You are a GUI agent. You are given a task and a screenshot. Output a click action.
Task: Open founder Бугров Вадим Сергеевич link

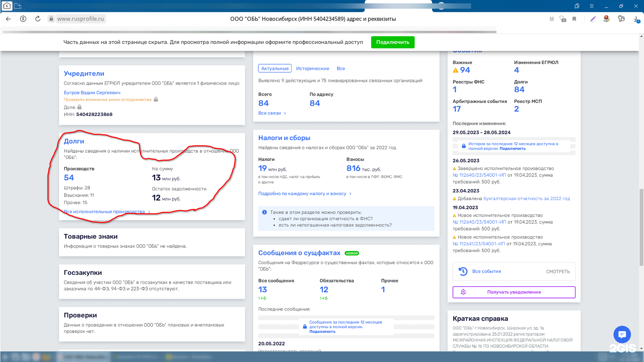click(92, 93)
